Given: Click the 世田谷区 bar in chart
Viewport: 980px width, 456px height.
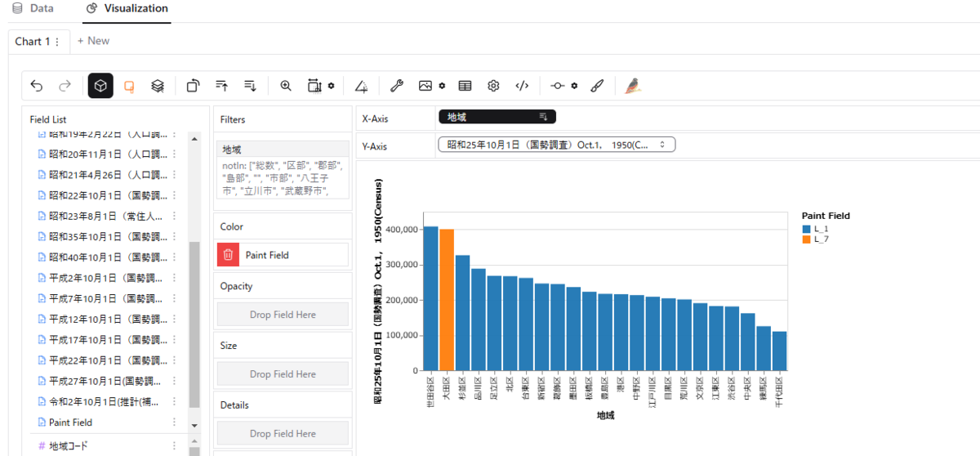Looking at the screenshot, I should click(x=430, y=298).
